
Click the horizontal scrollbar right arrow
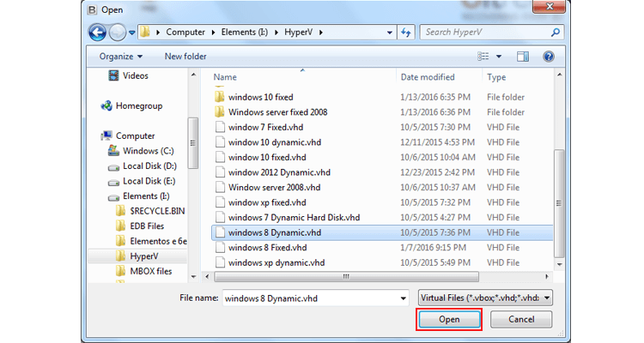547,277
